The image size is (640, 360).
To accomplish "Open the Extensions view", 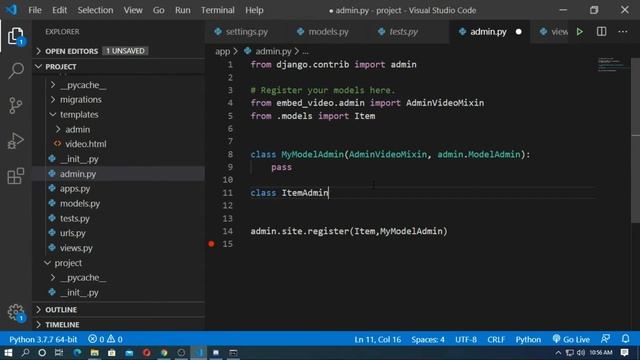I will coord(16,176).
